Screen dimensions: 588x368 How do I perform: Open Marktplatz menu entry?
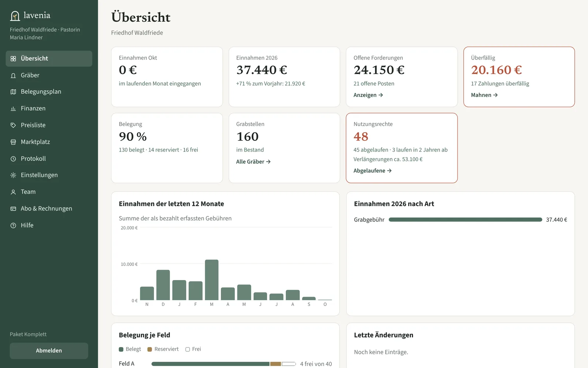pyautogui.click(x=49, y=142)
